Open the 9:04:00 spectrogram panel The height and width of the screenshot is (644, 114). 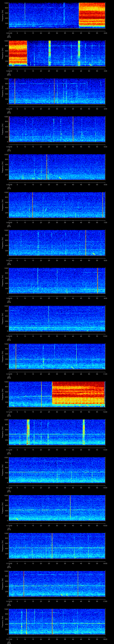(x=57, y=129)
